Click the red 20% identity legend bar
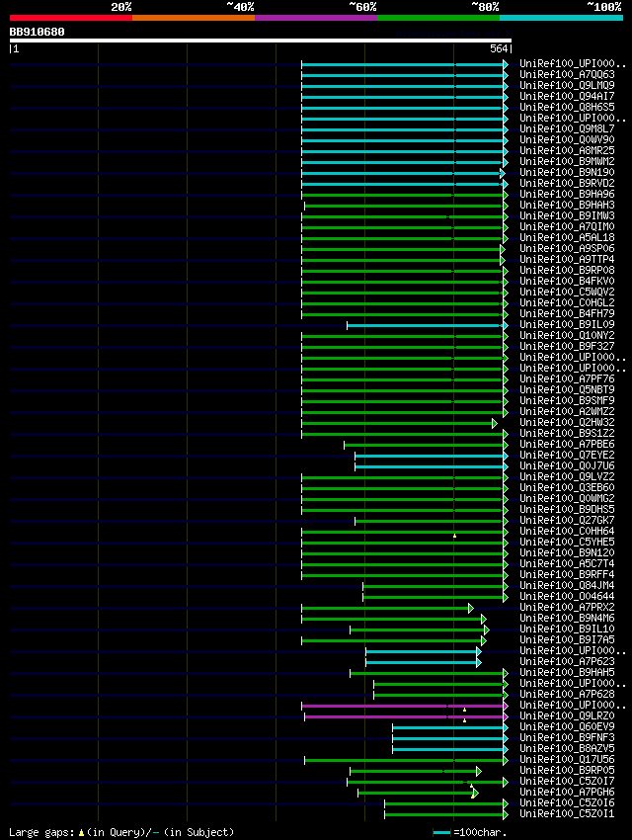 pyautogui.click(x=71, y=18)
